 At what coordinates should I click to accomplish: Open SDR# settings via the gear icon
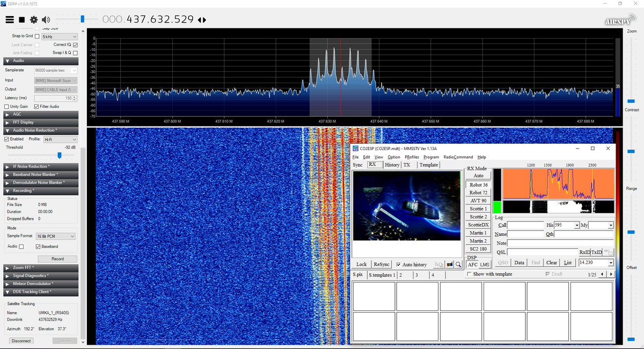pos(34,19)
